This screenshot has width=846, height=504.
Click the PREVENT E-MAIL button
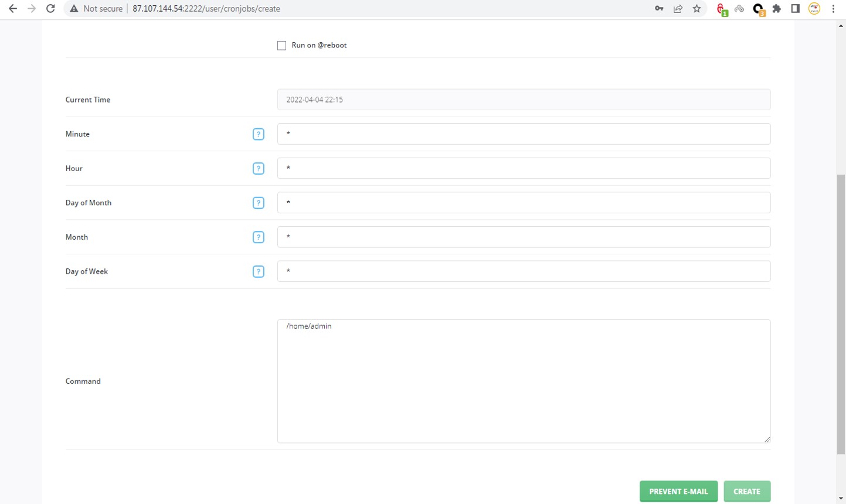coord(678,491)
